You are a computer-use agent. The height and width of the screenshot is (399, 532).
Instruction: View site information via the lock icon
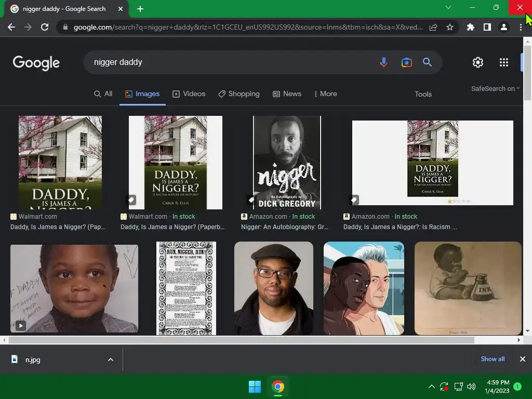point(65,27)
